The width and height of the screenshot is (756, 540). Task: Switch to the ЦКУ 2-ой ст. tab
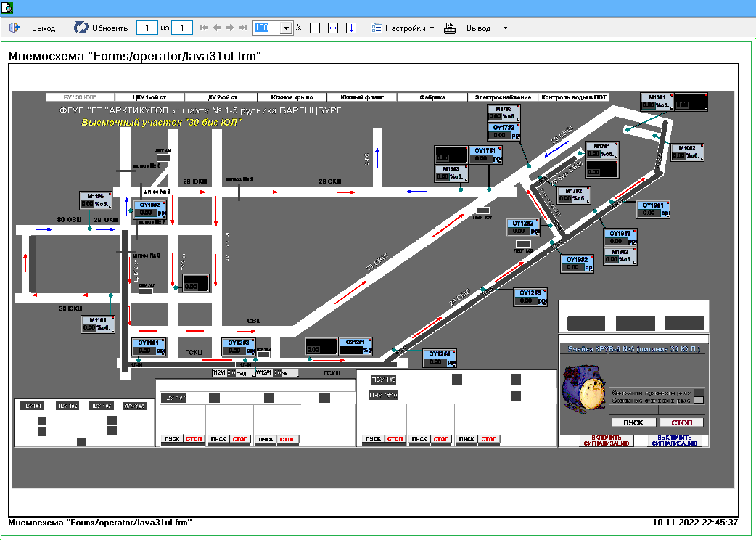pyautogui.click(x=221, y=97)
